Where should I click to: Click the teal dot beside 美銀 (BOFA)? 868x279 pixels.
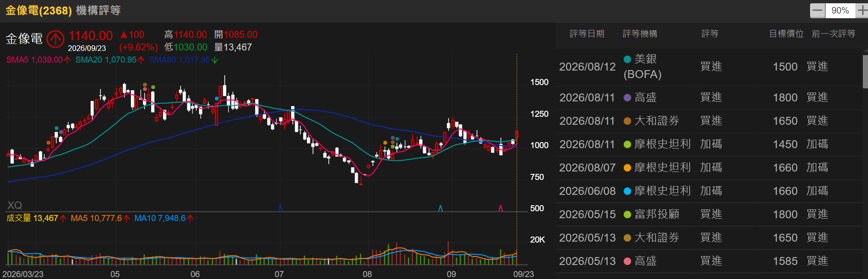point(627,59)
